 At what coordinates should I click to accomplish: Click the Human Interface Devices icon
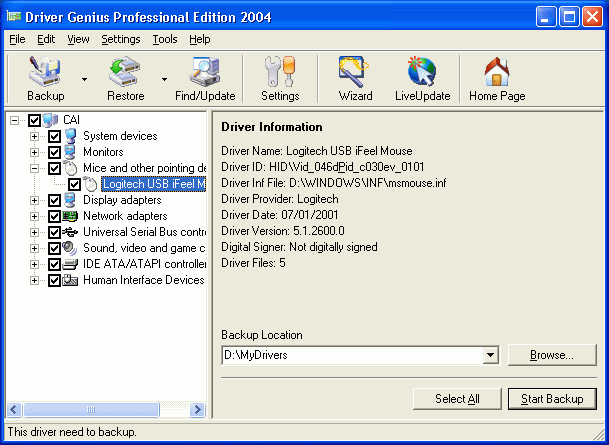click(70, 280)
